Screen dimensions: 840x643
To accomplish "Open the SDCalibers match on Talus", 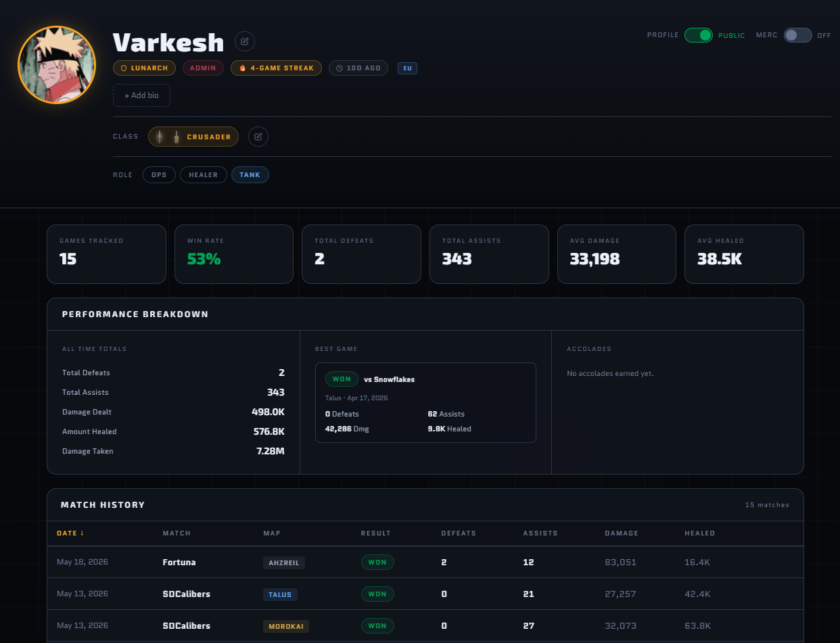I will (x=425, y=594).
